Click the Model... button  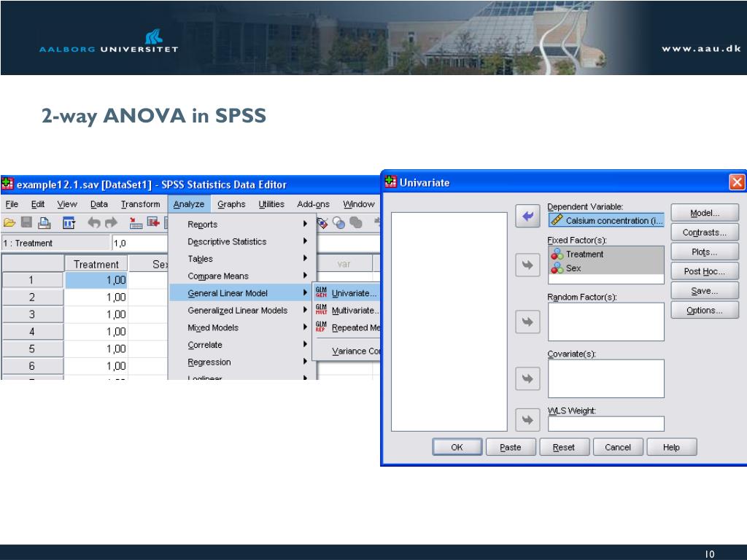click(705, 213)
